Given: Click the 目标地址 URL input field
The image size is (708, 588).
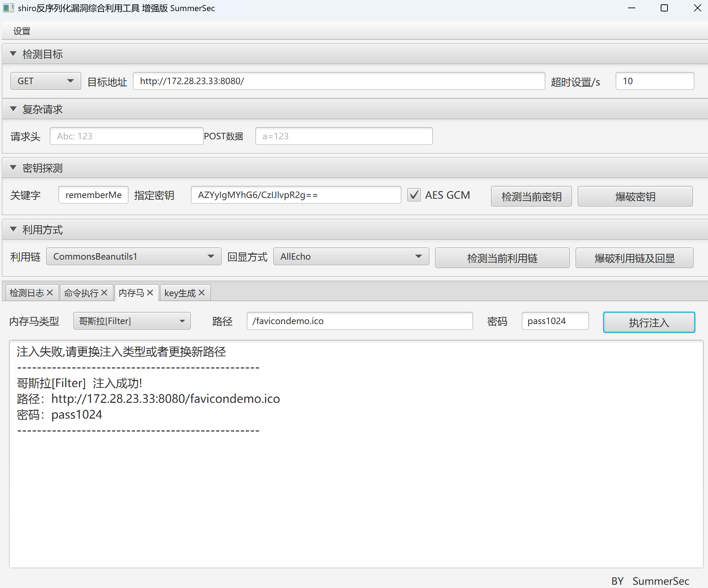Looking at the screenshot, I should click(x=338, y=81).
